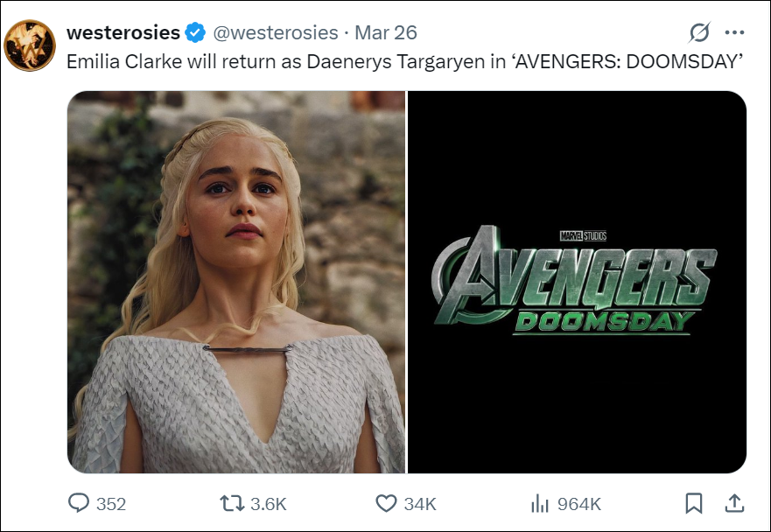Viewport: 771px width, 532px height.
Task: Open the views bar chart icon
Action: (x=539, y=502)
